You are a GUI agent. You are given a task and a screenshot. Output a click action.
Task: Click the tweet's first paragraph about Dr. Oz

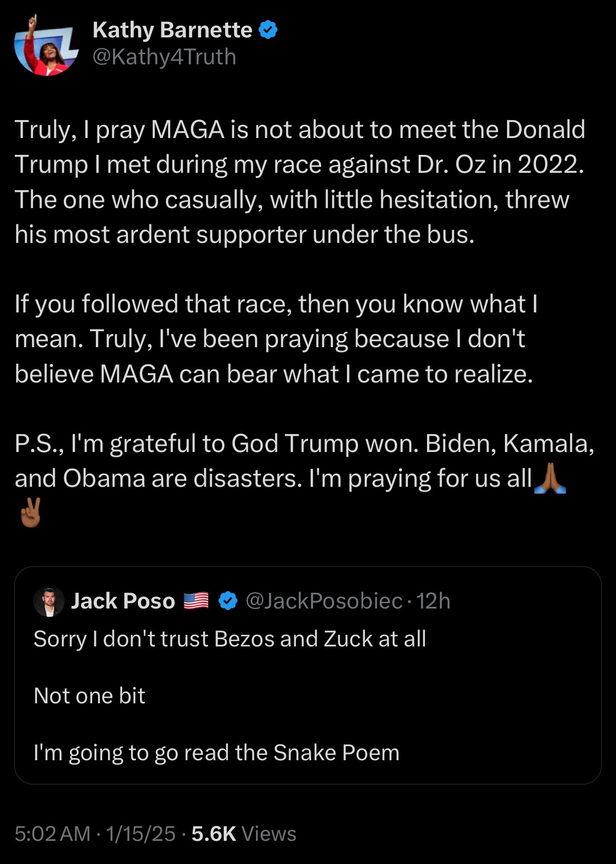[300, 182]
